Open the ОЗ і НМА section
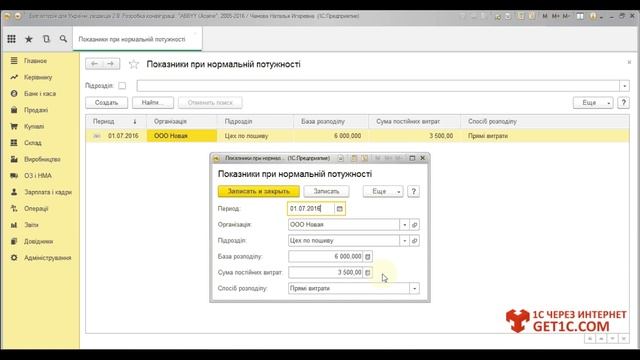 pyautogui.click(x=38, y=176)
